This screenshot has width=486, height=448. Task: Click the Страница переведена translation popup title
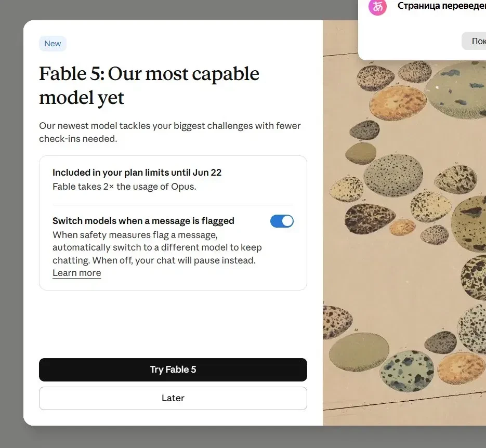(x=442, y=6)
